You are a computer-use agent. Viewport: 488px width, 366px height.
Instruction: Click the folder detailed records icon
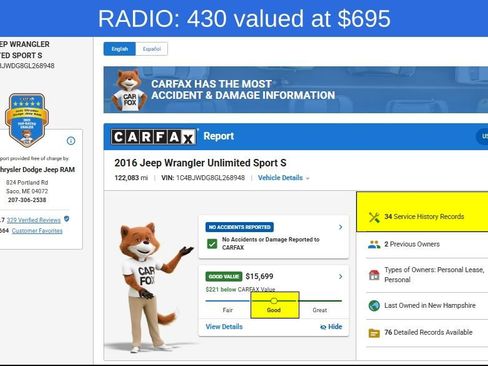click(x=374, y=333)
